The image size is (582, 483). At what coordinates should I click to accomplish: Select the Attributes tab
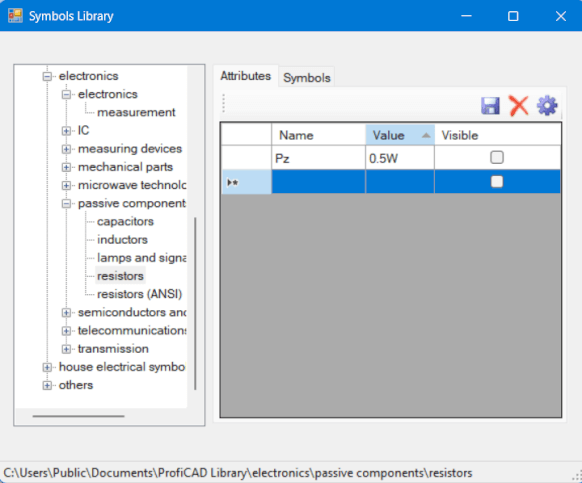(x=245, y=76)
